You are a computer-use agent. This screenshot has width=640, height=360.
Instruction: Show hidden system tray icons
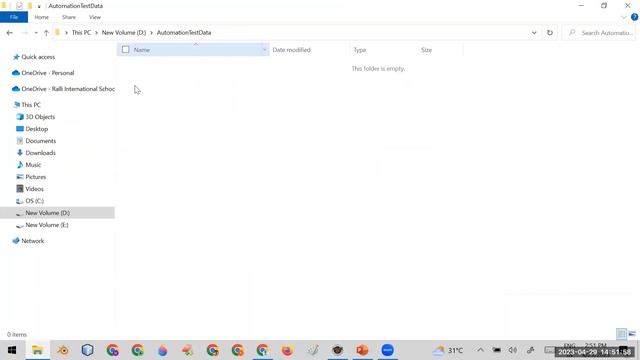(480, 350)
